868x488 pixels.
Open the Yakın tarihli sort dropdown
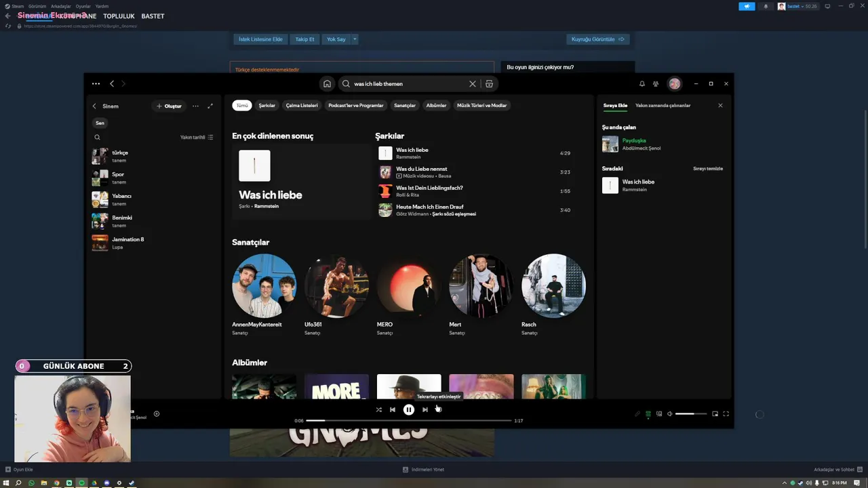(197, 138)
